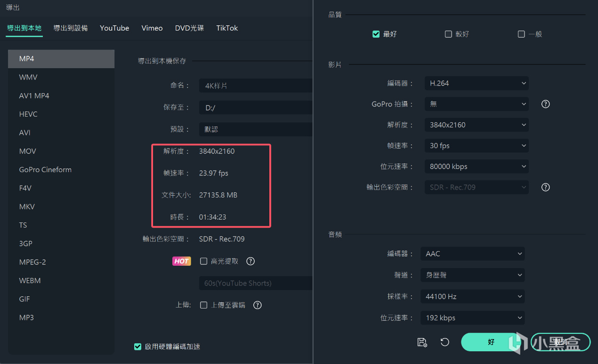The height and width of the screenshot is (364, 598).
Task: Click the 取消 cancel button
Action: point(560,342)
